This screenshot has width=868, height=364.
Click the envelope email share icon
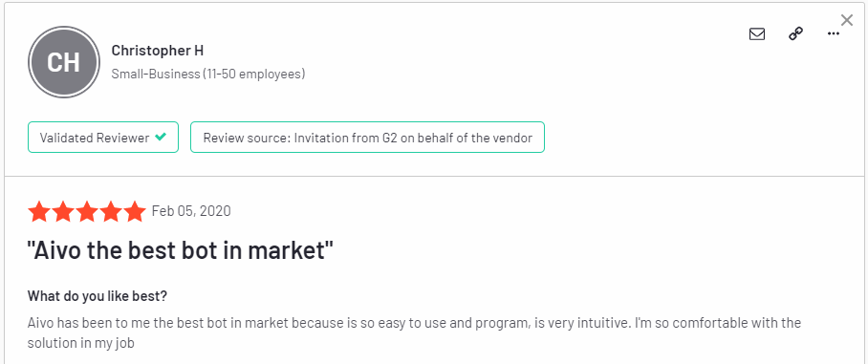point(757,34)
